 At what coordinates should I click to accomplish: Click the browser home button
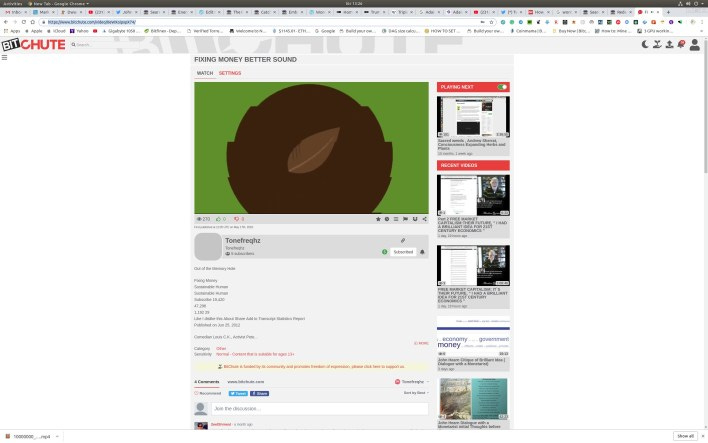click(33, 22)
